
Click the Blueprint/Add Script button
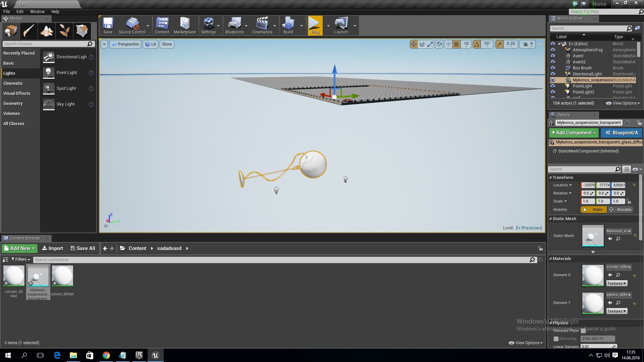coord(622,133)
